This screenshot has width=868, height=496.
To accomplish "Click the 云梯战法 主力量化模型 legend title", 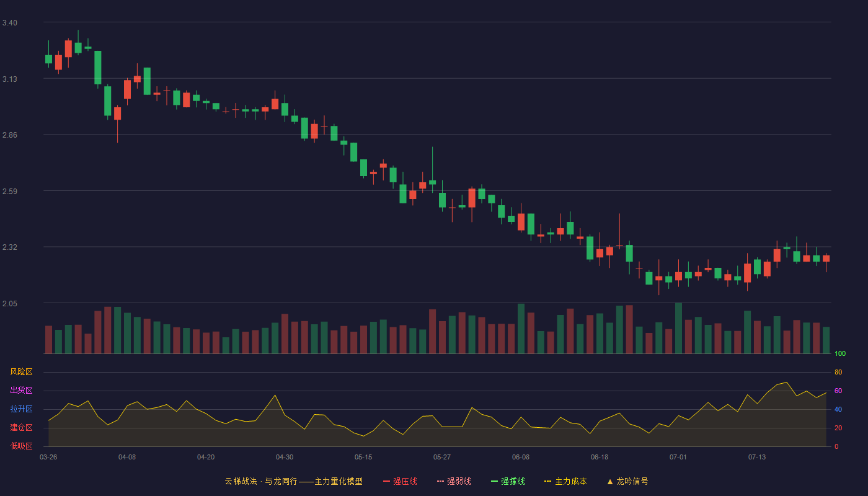I will tap(293, 481).
